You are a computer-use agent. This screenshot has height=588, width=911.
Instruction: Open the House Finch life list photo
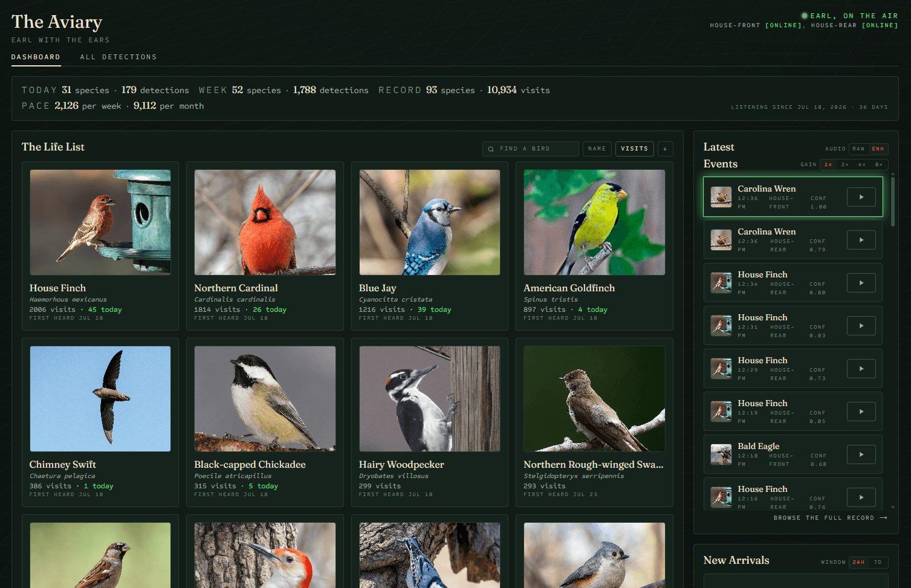[x=100, y=222]
